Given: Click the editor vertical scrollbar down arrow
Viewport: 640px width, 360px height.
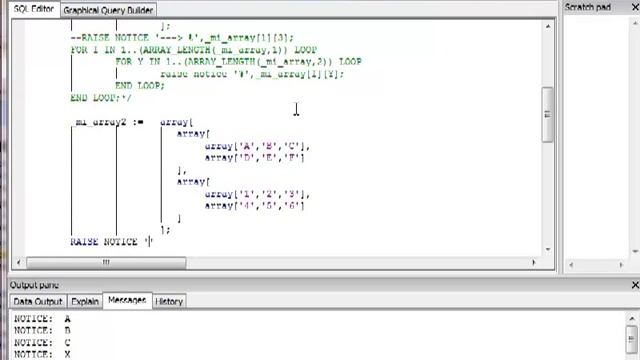Looking at the screenshot, I should [548, 249].
